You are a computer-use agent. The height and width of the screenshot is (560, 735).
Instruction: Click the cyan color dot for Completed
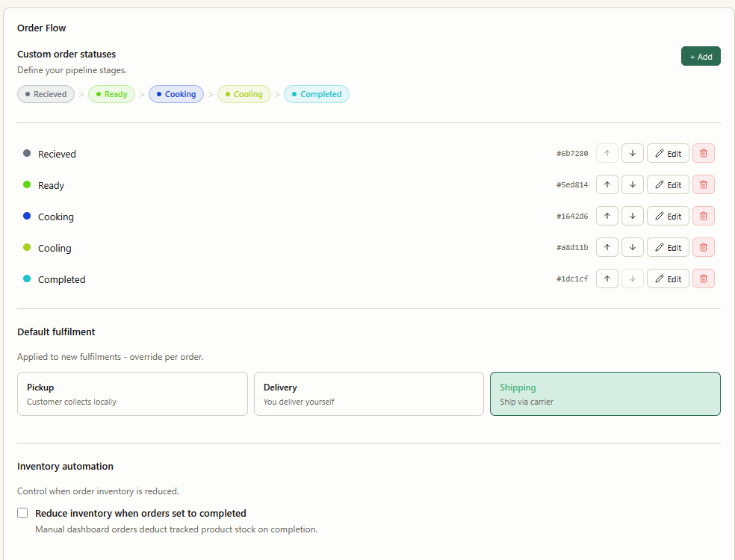(x=27, y=279)
